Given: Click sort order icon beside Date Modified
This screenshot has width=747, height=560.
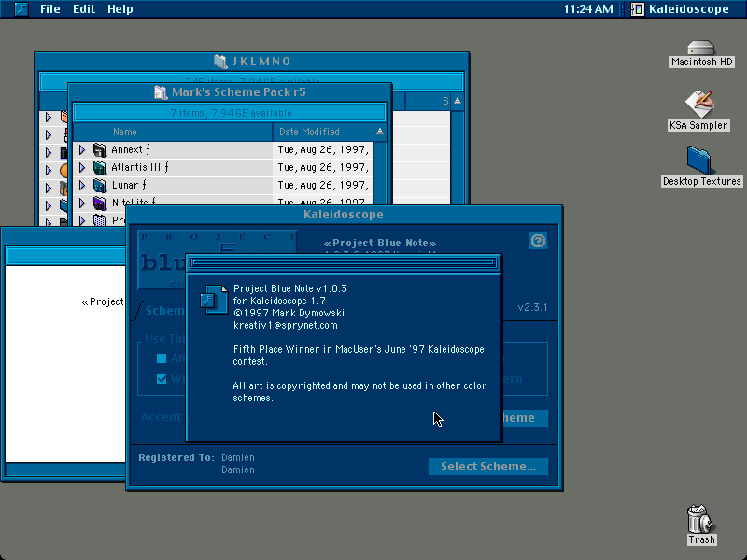Looking at the screenshot, I should click(x=380, y=132).
